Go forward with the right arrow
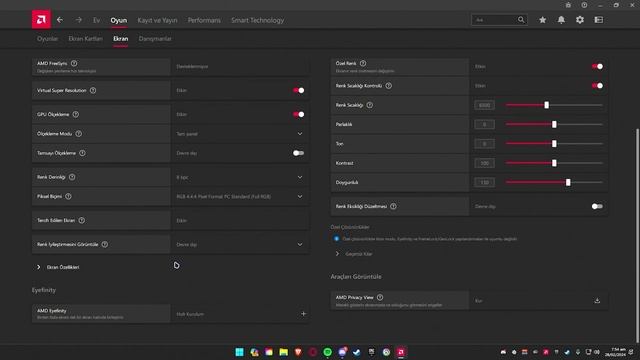Viewport: 640px width, 360px height. point(78,20)
